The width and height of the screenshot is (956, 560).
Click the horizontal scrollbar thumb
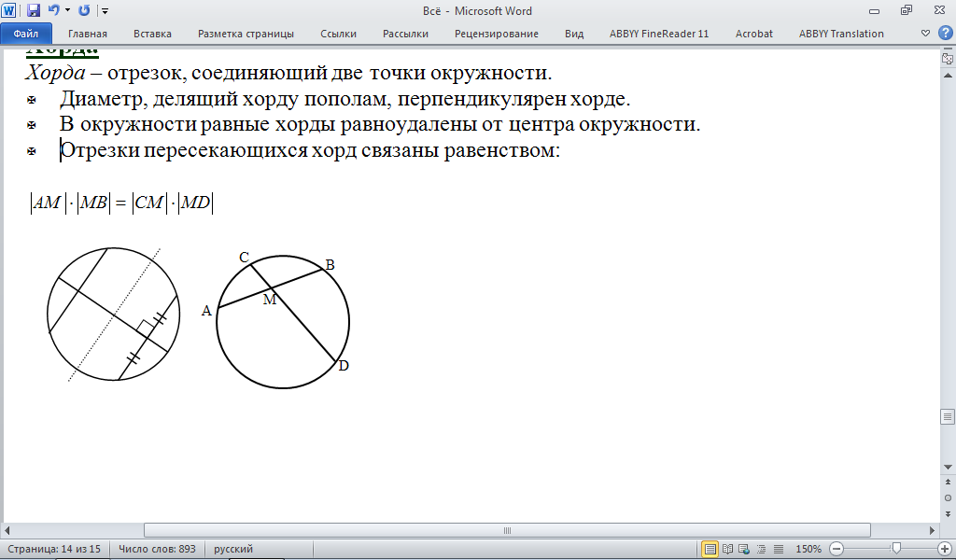coord(507,530)
